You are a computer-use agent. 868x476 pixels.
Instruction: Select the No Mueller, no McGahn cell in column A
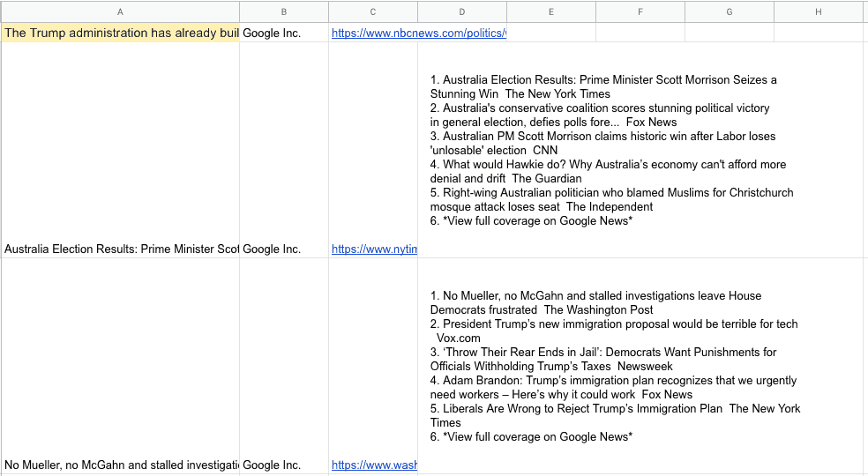(121, 366)
